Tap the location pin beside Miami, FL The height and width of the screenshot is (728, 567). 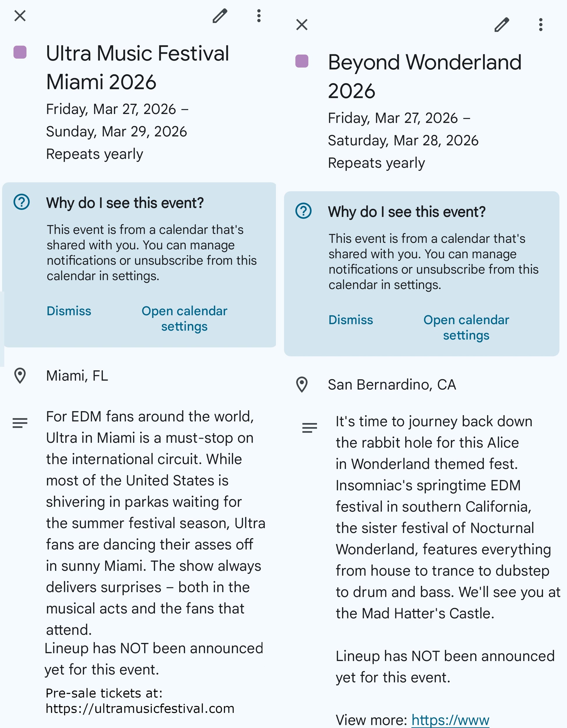20,376
